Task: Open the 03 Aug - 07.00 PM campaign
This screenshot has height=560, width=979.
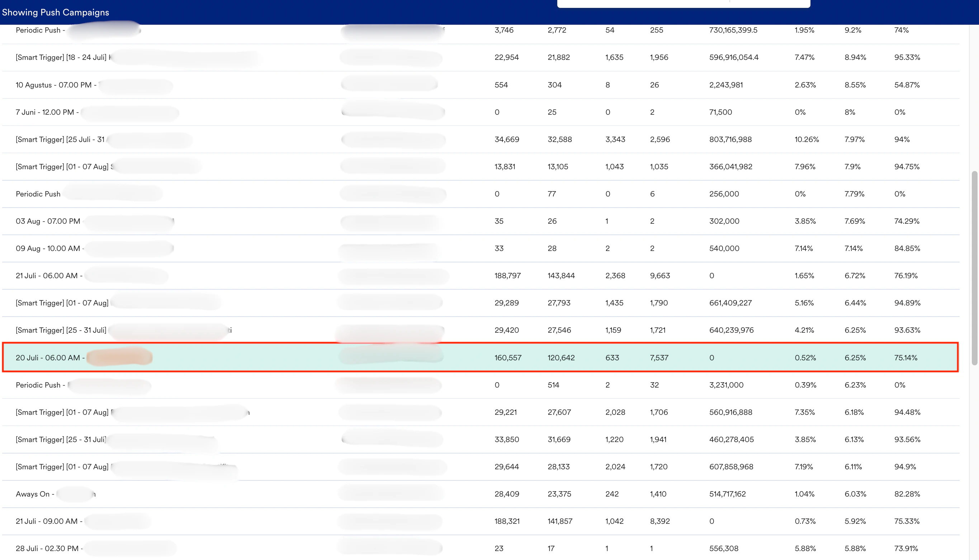Action: (47, 221)
